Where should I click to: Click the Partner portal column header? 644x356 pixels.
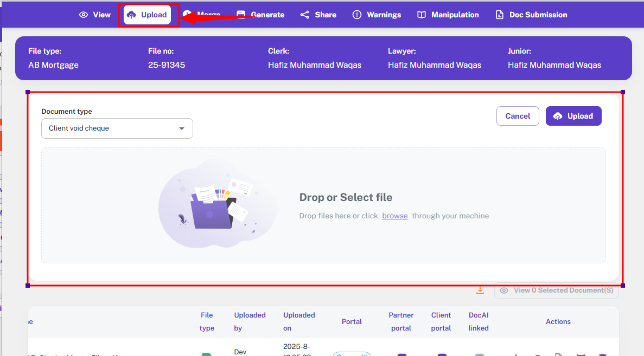(401, 321)
